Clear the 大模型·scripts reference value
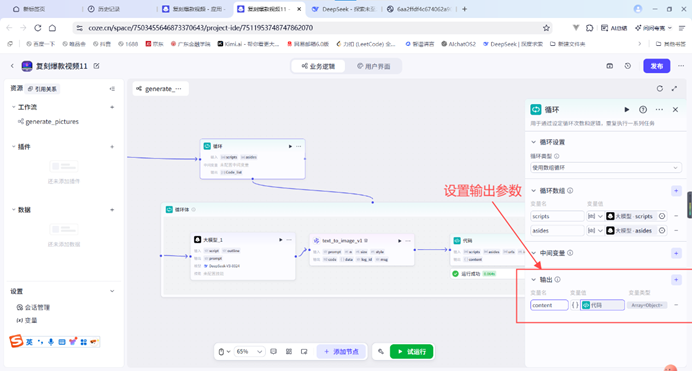692x371 pixels. [x=662, y=216]
